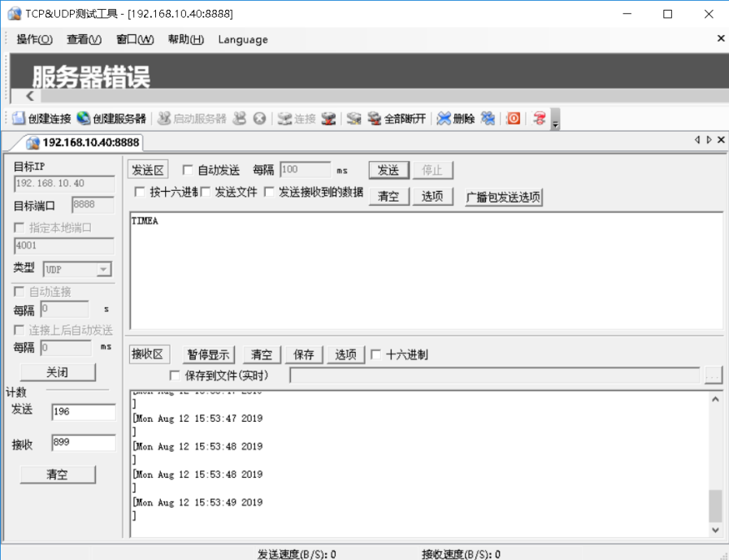The height and width of the screenshot is (560, 729).
Task: Click the toolbar overflow chevron
Action: coord(556,123)
